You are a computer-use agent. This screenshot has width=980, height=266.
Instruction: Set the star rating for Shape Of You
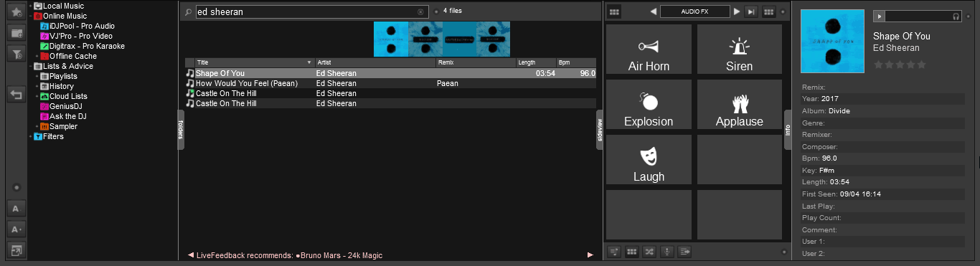pos(900,65)
